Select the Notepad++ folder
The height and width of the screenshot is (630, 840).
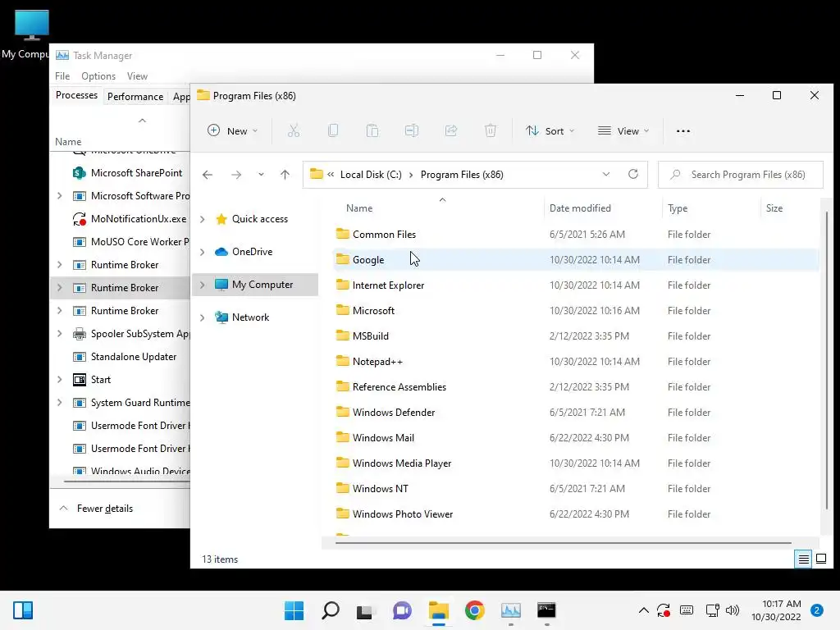575,362
